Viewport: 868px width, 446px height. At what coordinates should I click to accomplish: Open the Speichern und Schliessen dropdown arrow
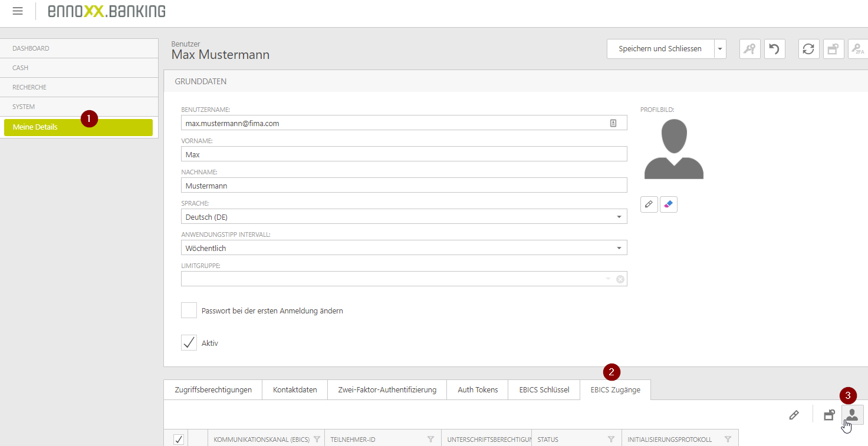[719, 49]
